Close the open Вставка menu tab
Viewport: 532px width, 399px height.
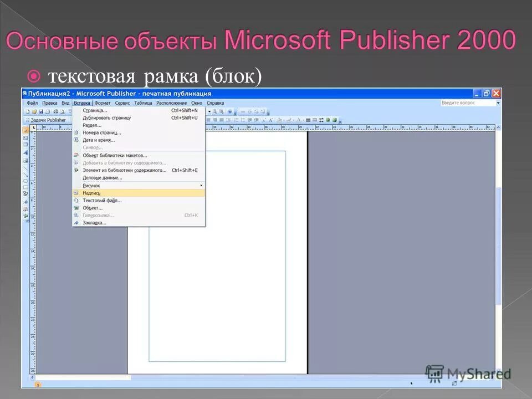(x=82, y=103)
